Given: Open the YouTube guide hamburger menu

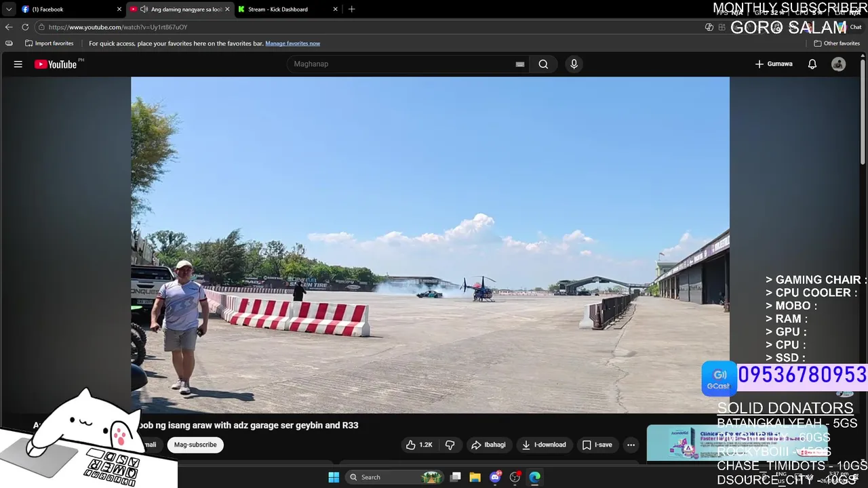Looking at the screenshot, I should tap(18, 64).
